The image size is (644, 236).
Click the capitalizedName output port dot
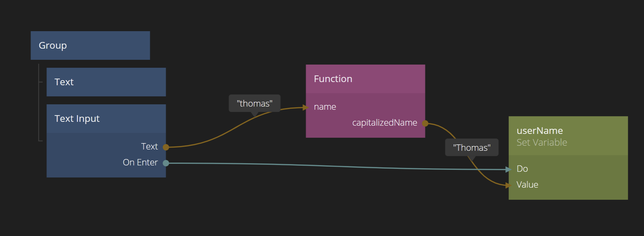(x=425, y=123)
